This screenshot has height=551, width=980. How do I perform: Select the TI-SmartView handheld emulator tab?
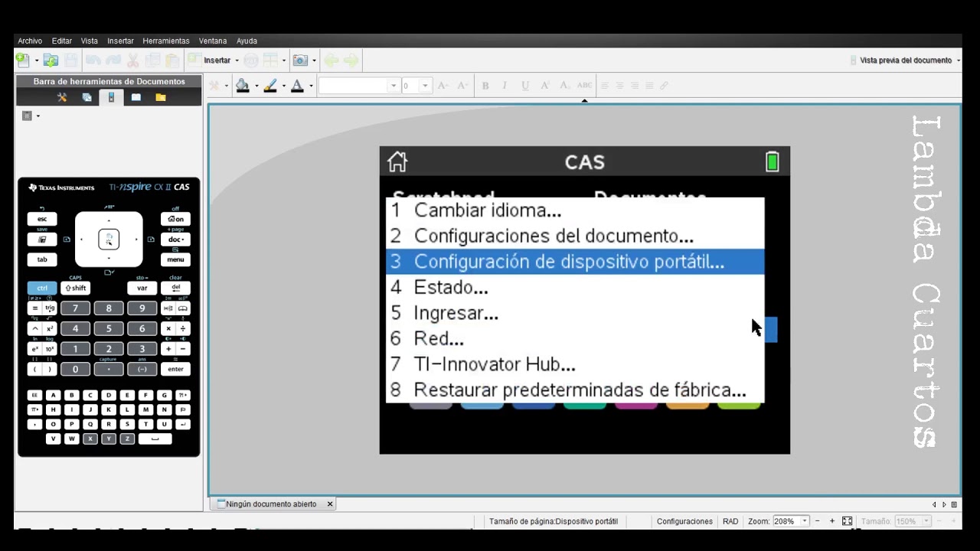[111, 97]
